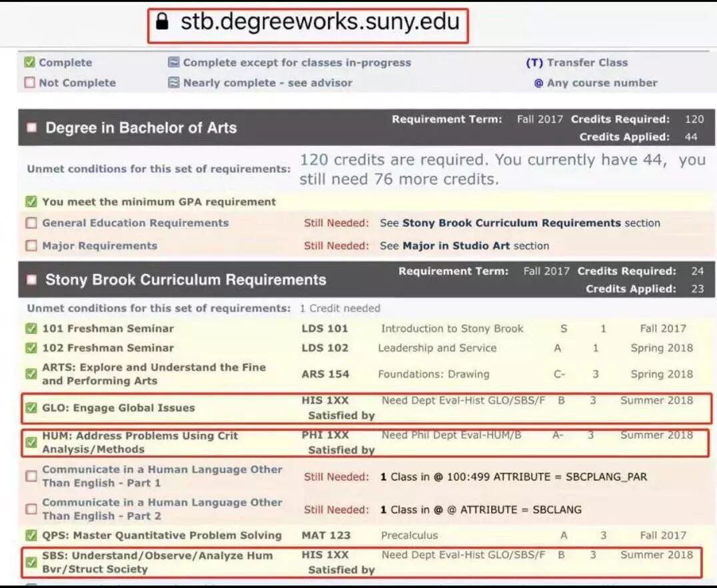
Task: Open the Stony Brook Curriculum Requirements link
Action: tap(511, 223)
